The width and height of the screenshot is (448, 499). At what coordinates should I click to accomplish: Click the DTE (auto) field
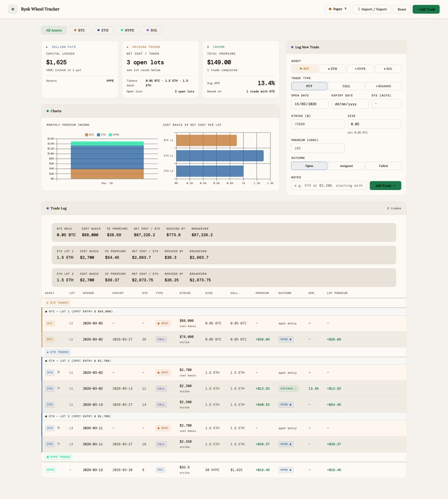(x=386, y=104)
